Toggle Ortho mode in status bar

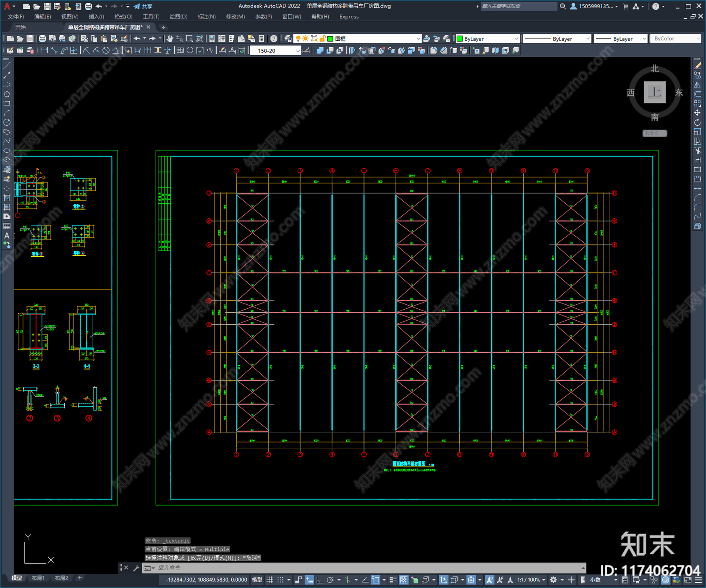319,580
